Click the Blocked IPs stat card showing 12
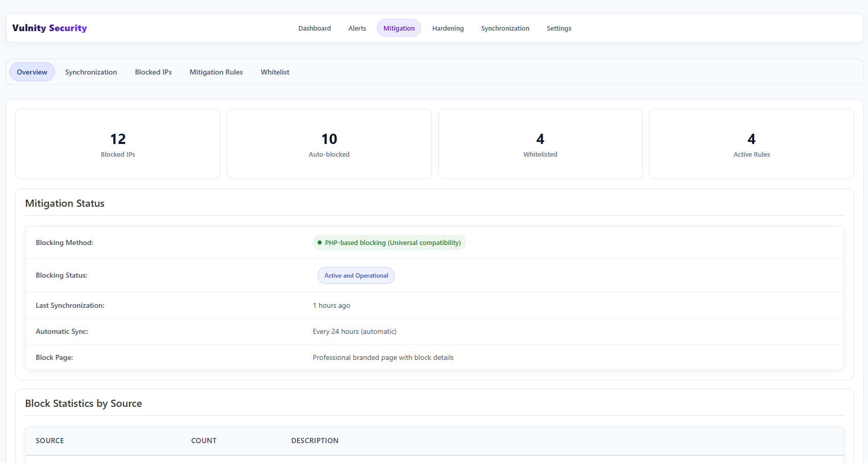The image size is (868, 463). click(x=117, y=143)
